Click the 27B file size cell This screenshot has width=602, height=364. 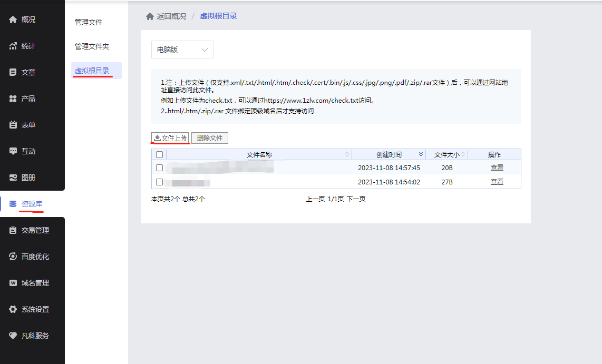point(447,182)
